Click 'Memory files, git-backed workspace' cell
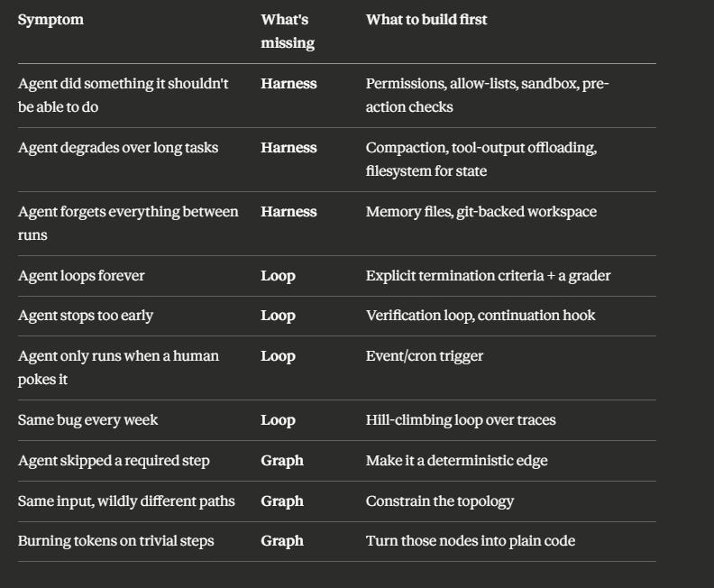 [481, 212]
